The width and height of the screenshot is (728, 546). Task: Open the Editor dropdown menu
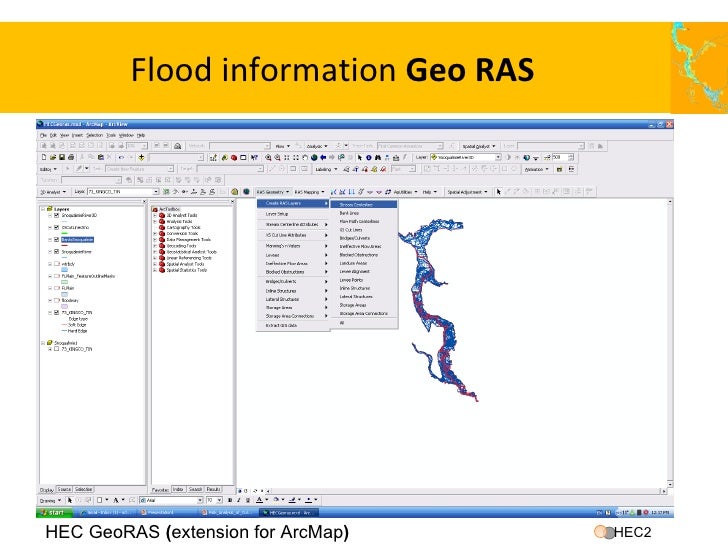pos(48,169)
